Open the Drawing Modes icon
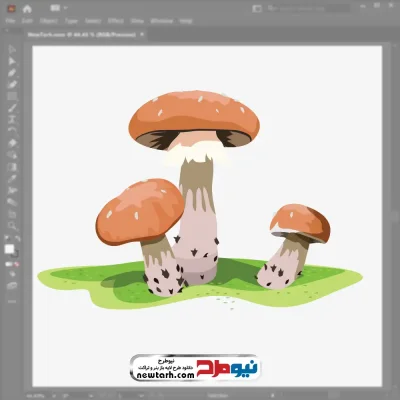 pos(12,274)
